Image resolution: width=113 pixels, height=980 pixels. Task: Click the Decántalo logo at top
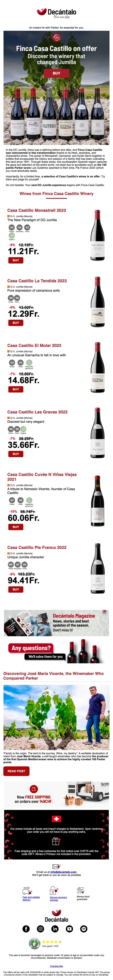(x=56, y=14)
